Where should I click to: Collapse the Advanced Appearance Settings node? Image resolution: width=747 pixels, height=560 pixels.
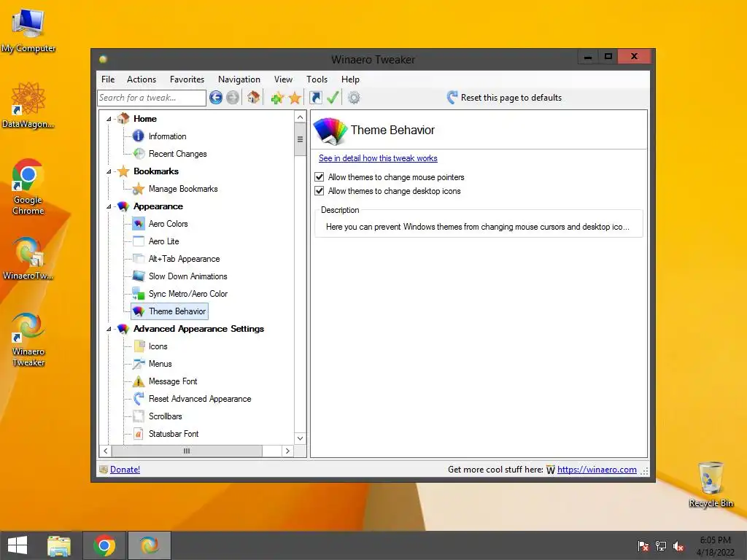click(109, 329)
